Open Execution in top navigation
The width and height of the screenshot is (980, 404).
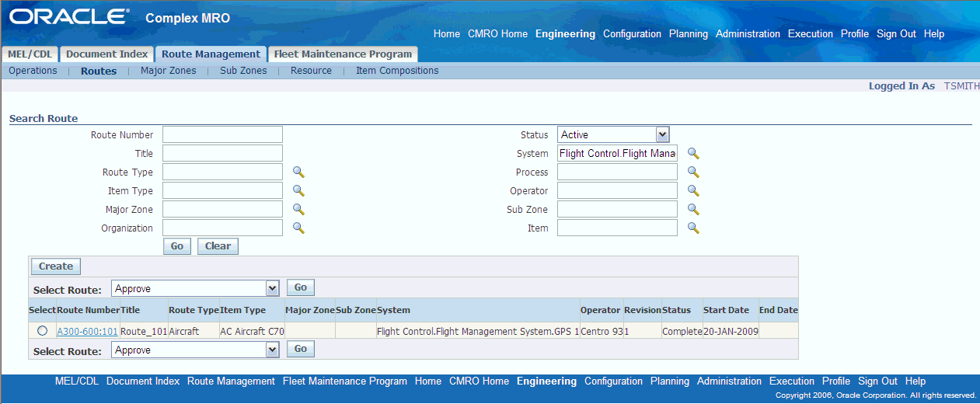pyautogui.click(x=811, y=34)
